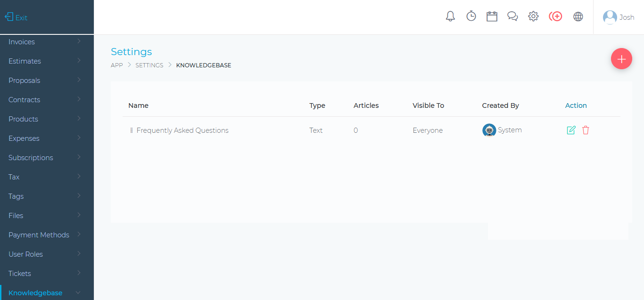Open the notifications bell icon
The height and width of the screenshot is (300, 644).
pos(450,16)
